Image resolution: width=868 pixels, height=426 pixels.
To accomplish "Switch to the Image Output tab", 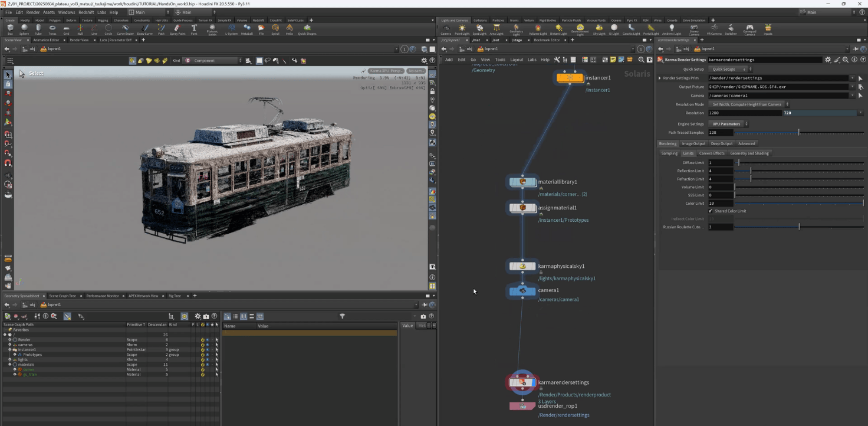I will 693,143.
